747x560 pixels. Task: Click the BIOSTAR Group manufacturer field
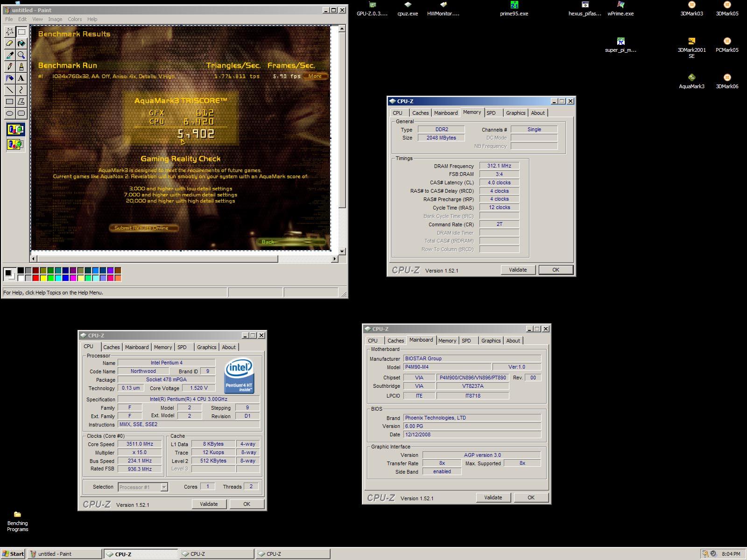(472, 358)
